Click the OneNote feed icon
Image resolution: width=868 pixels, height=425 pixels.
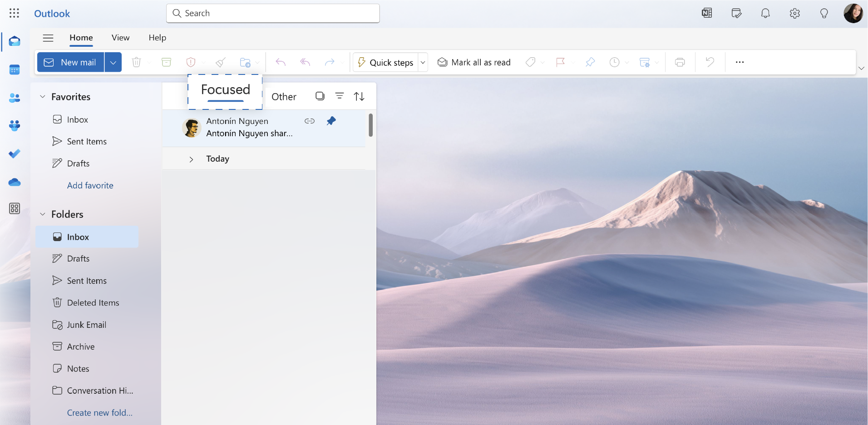coord(707,13)
